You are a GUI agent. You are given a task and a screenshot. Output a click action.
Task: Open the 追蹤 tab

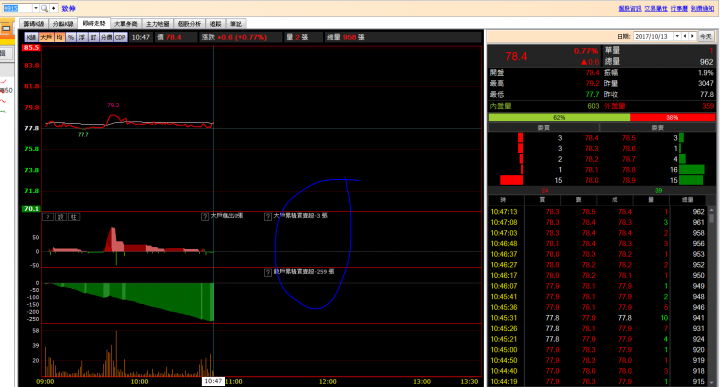pyautogui.click(x=215, y=24)
